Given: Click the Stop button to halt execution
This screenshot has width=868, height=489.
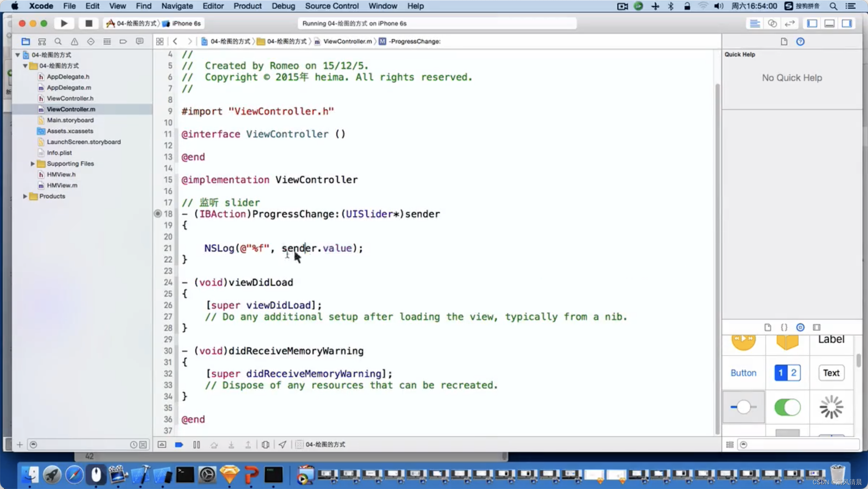Looking at the screenshot, I should coord(88,23).
